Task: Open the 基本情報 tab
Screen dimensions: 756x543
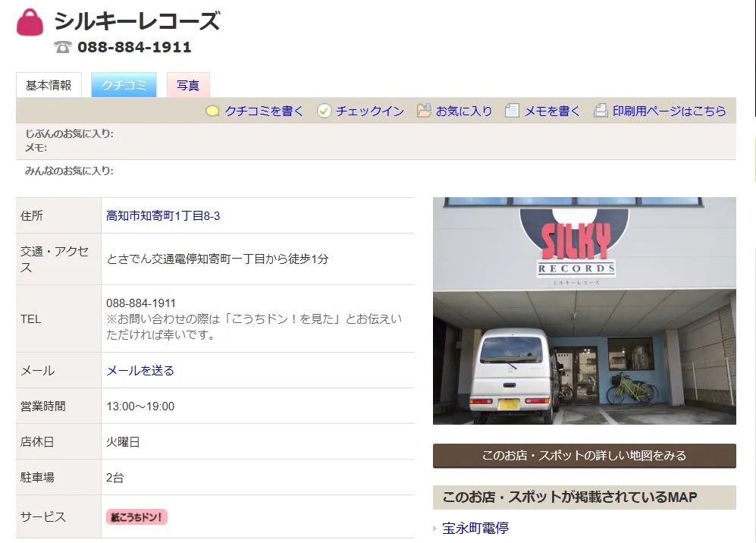Action: pos(49,85)
